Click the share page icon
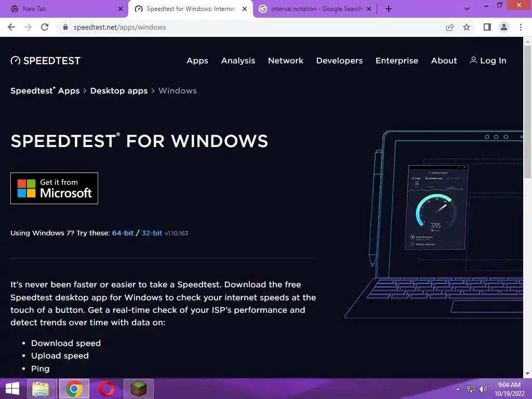This screenshot has width=532, height=399. click(450, 27)
